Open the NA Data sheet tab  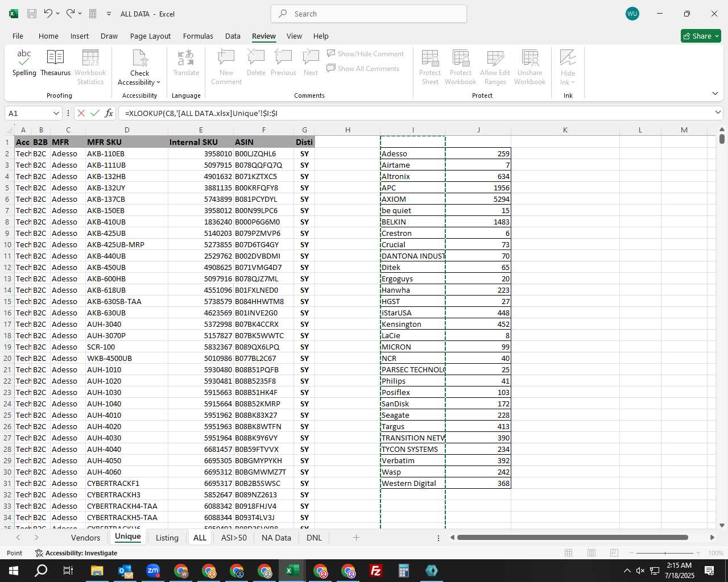coord(276,538)
